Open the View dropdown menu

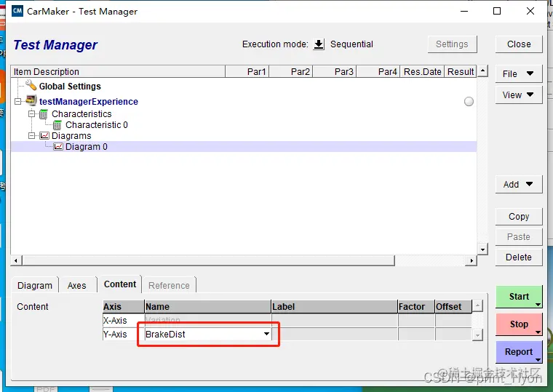click(518, 95)
